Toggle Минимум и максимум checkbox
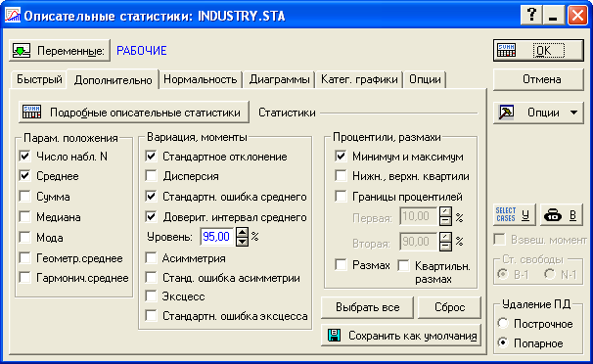Viewport: 593px width, 364px height. [341, 156]
